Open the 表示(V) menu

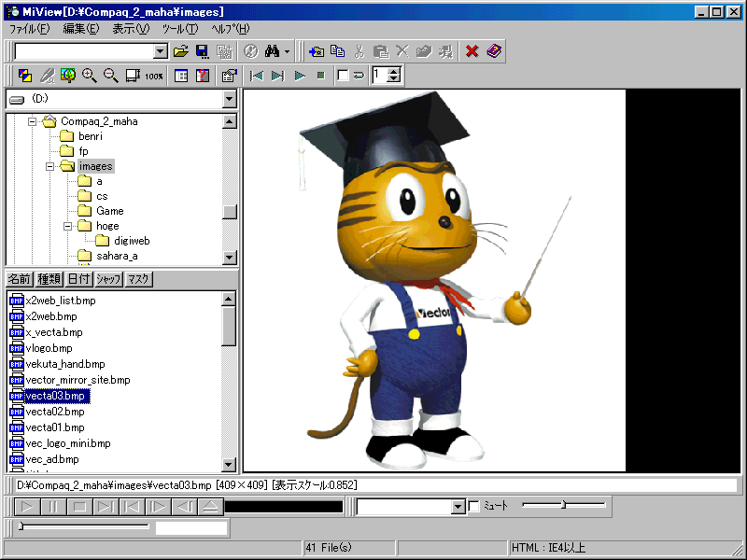pyautogui.click(x=131, y=29)
